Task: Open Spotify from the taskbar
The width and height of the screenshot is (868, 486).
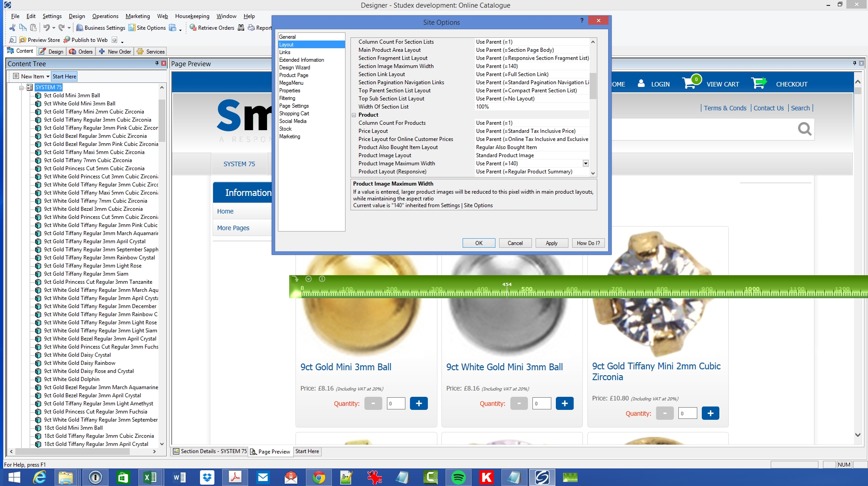Action: click(458, 477)
